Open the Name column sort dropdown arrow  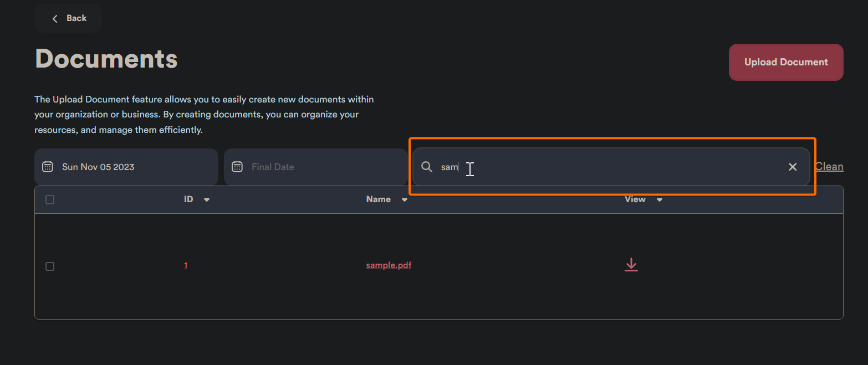pyautogui.click(x=405, y=200)
